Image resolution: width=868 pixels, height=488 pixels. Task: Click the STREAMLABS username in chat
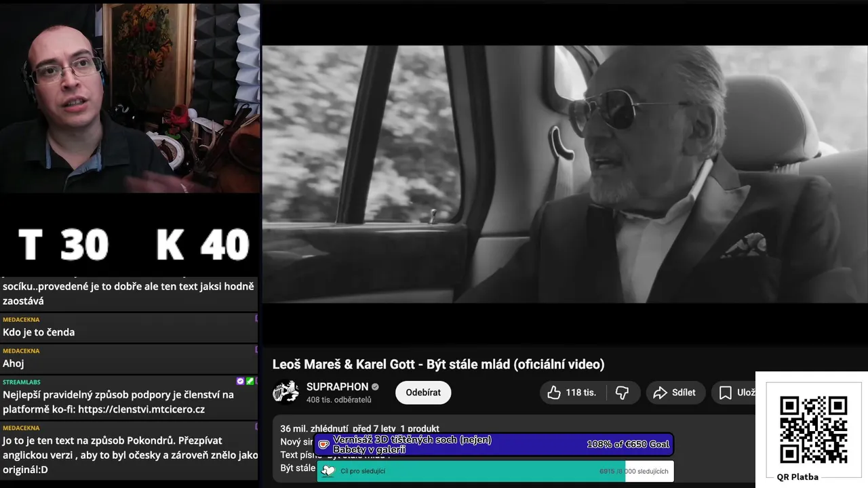22,382
